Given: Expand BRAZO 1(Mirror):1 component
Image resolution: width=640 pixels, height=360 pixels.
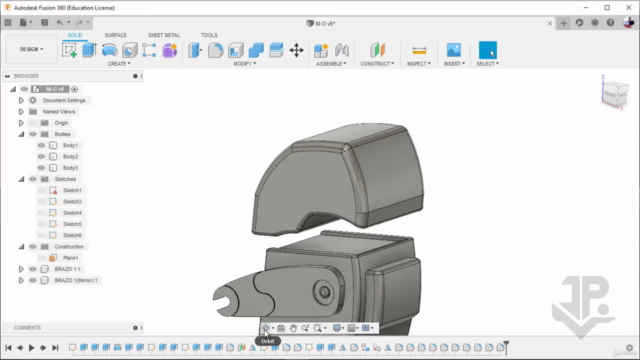Looking at the screenshot, I should click(x=21, y=280).
